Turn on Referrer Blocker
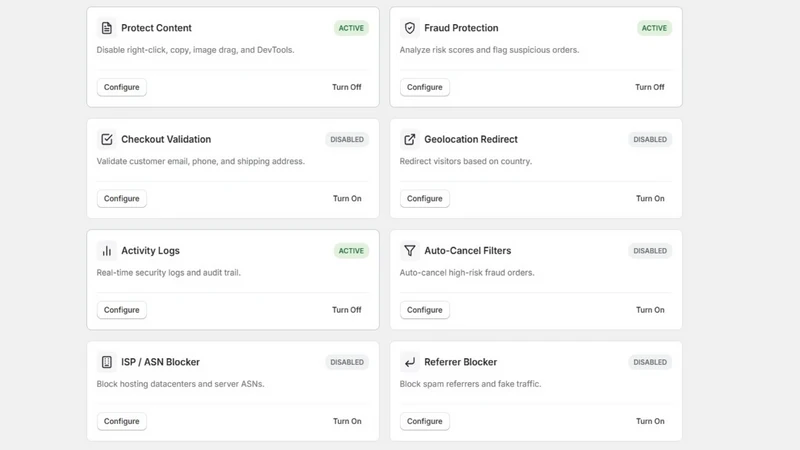800x450 pixels. [650, 421]
